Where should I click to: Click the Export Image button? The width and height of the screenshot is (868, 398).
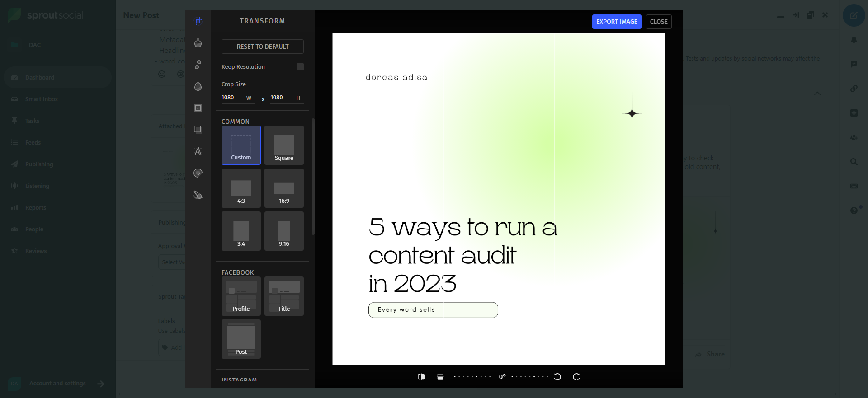617,22
